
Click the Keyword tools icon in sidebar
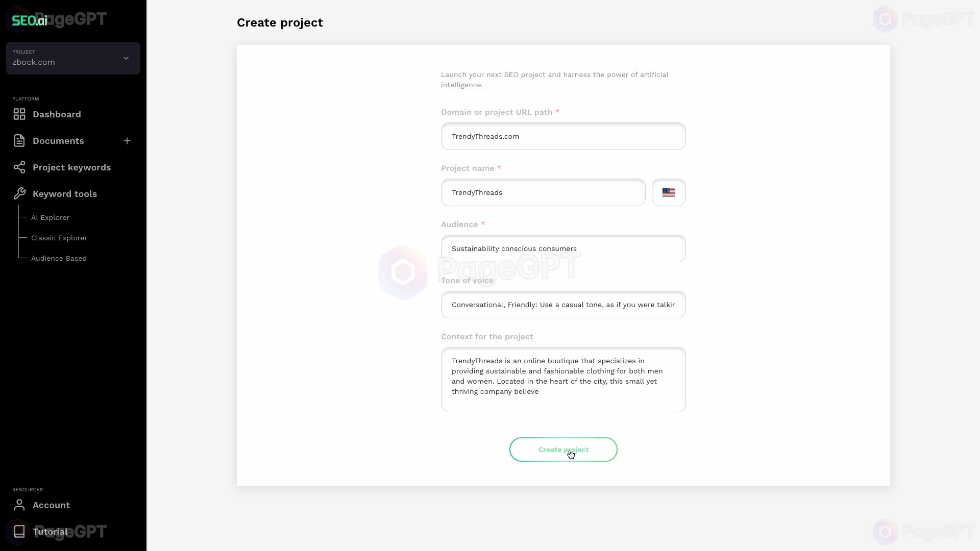pyautogui.click(x=19, y=194)
